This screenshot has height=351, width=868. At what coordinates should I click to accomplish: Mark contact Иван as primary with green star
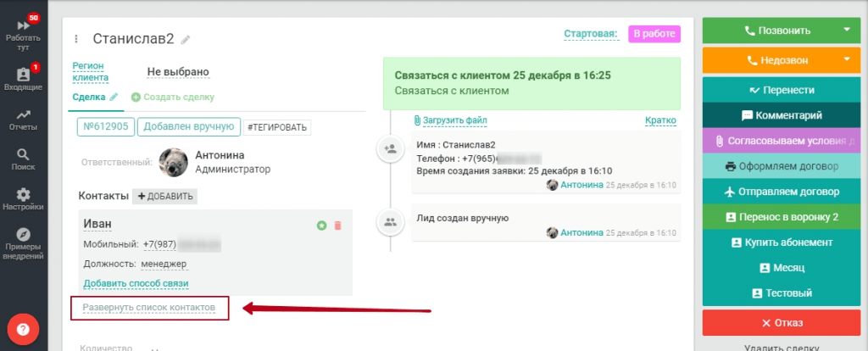click(x=321, y=226)
